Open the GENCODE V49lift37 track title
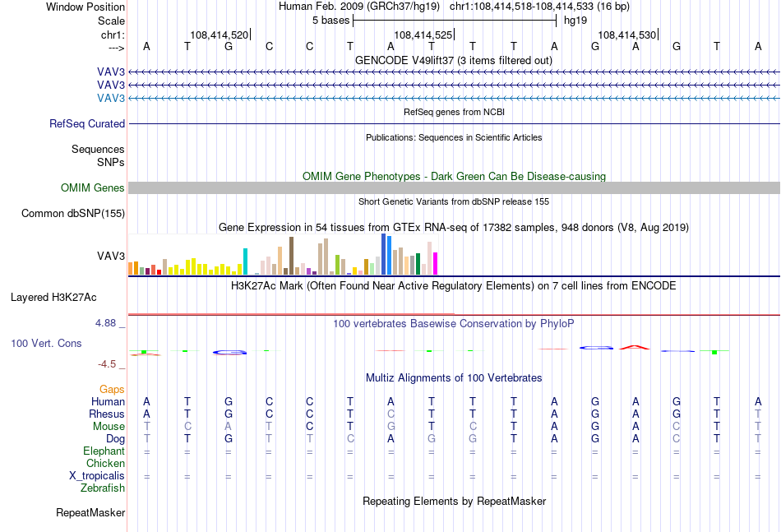Image resolution: width=781 pixels, height=532 pixels. (454, 60)
